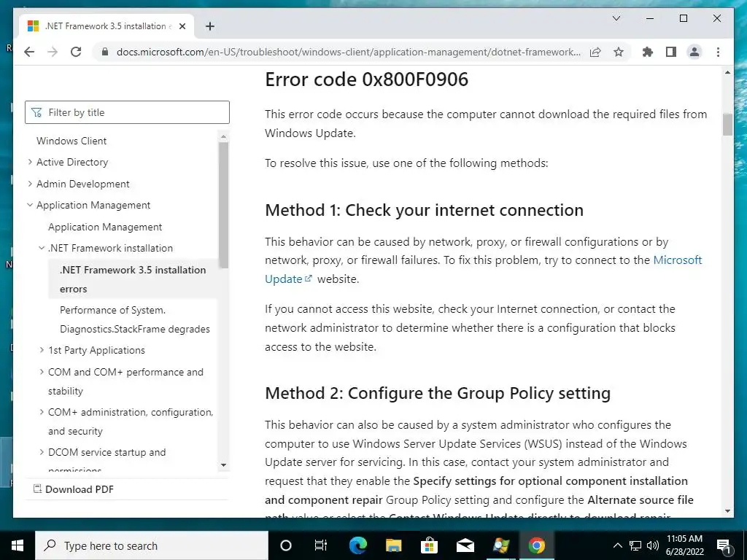Image resolution: width=747 pixels, height=560 pixels.
Task: Show hidden system tray icons
Action: click(x=617, y=545)
